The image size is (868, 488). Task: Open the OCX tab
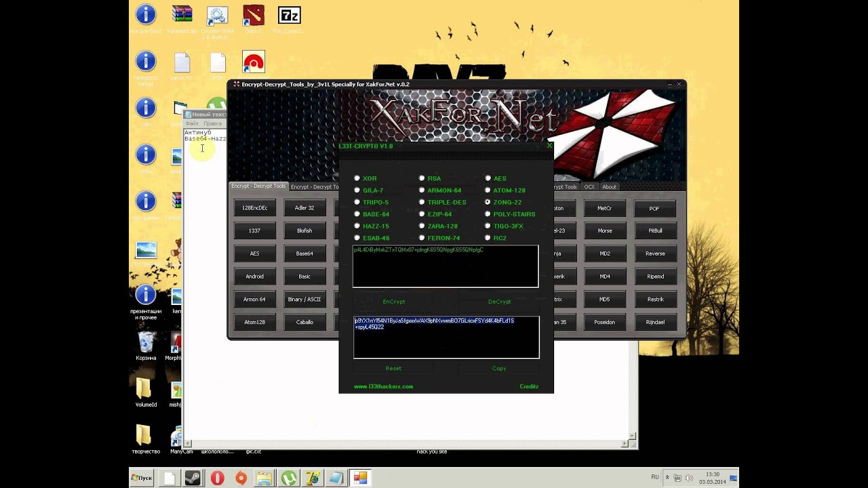click(x=589, y=187)
